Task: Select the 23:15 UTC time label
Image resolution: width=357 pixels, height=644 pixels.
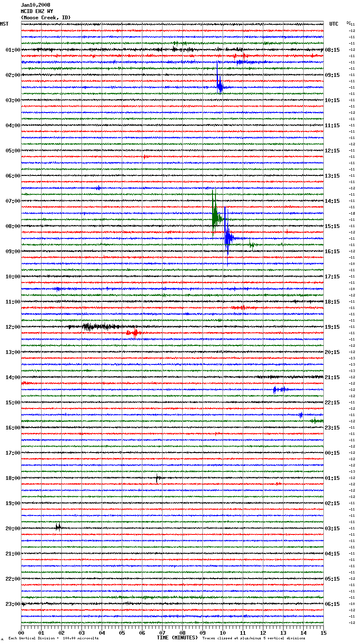Action: 332,428
